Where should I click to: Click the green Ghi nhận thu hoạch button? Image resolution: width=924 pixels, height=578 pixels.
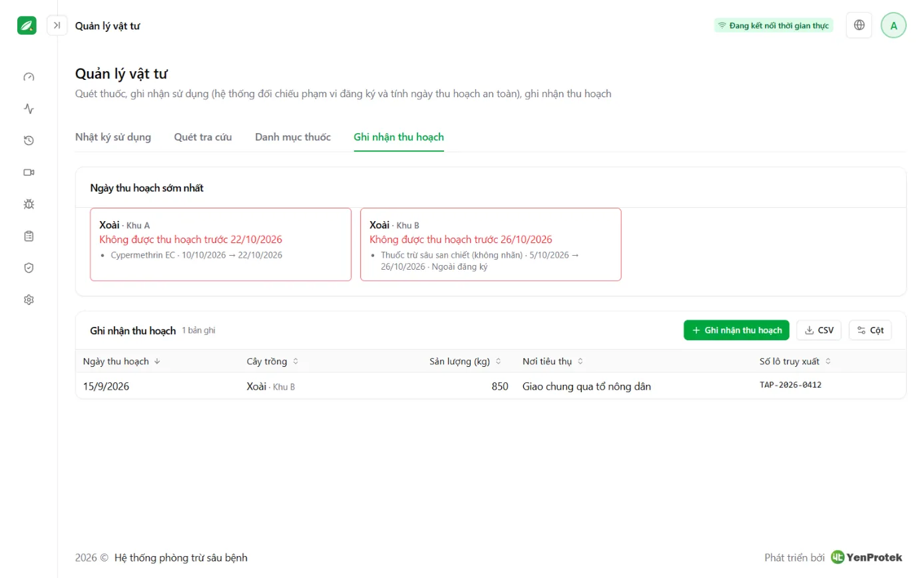[x=736, y=330]
